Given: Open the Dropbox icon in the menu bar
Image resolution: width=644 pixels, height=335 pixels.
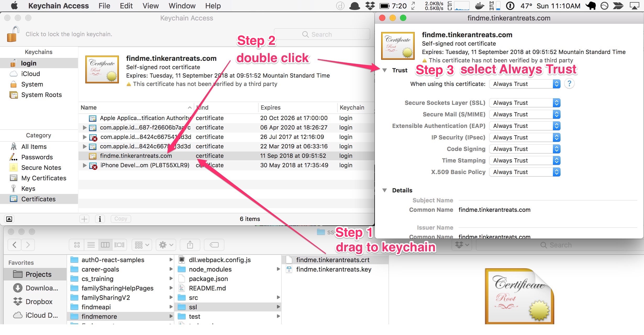Looking at the screenshot, I should point(370,6).
